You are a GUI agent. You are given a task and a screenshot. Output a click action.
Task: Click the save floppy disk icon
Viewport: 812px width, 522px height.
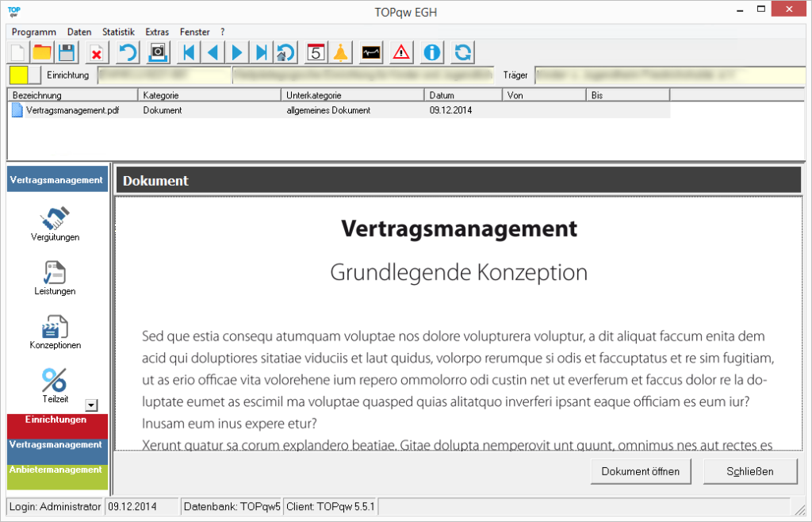[x=67, y=53]
